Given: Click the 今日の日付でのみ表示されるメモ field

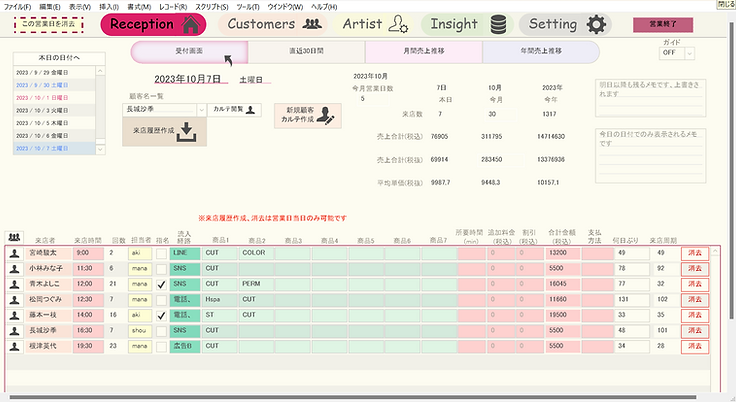Looking at the screenshot, I should point(650,155).
